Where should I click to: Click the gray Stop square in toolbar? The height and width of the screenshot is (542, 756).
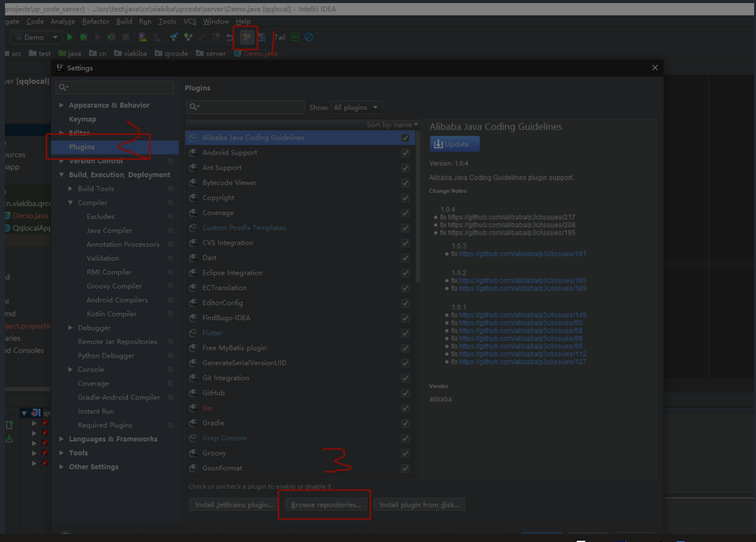125,37
